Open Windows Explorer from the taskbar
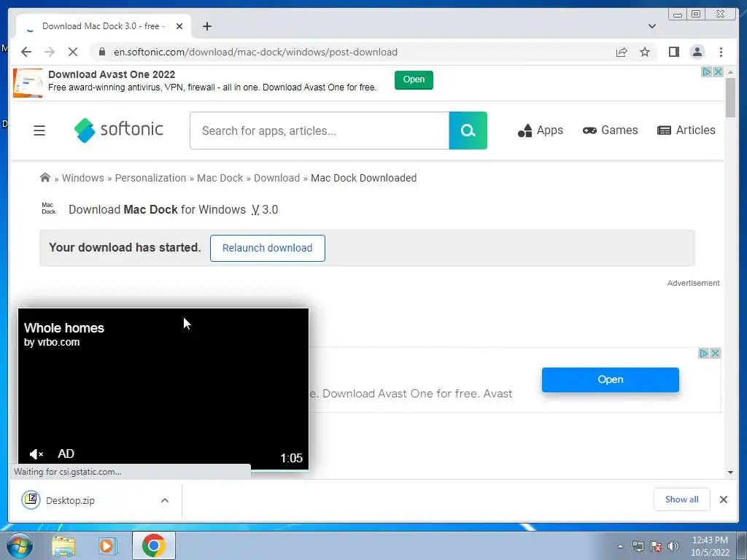747x560 pixels. [63, 545]
